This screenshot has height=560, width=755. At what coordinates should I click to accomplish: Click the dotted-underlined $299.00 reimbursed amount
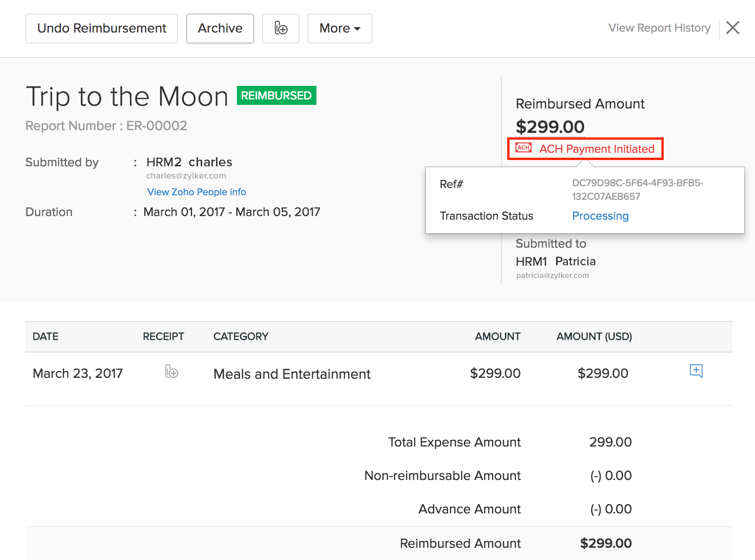tap(550, 127)
